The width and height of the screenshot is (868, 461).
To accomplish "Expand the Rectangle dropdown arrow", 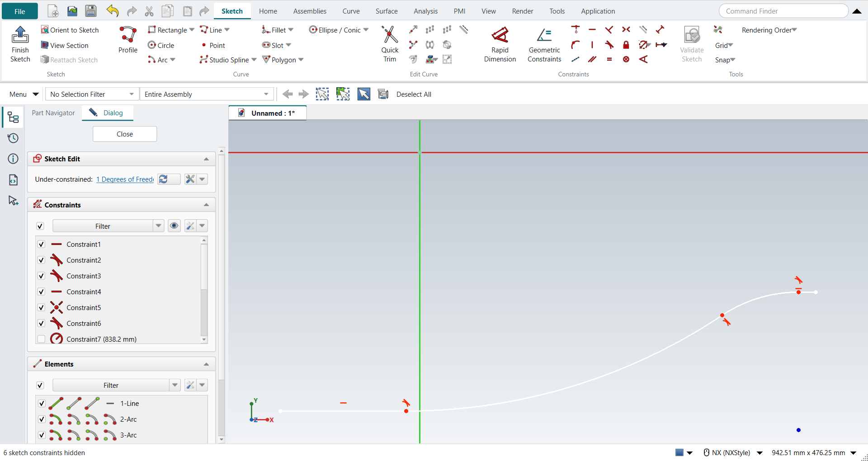I will click(x=192, y=30).
